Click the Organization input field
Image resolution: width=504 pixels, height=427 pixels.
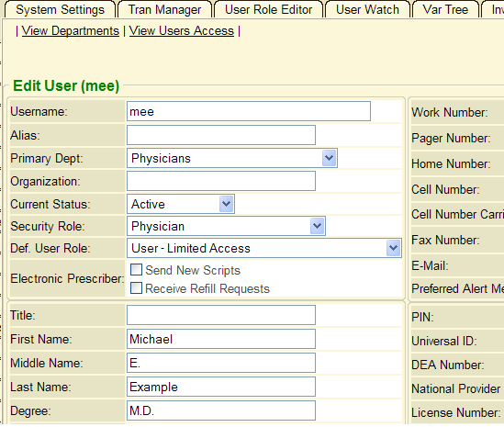pos(221,181)
